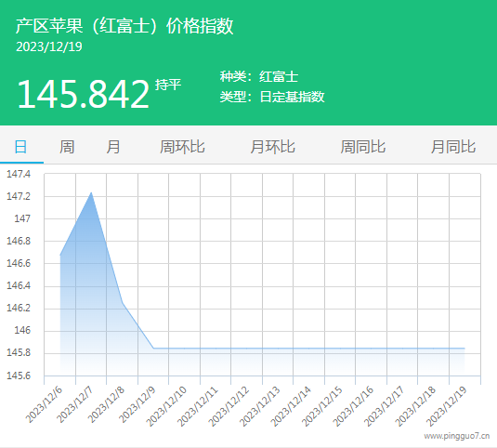The width and height of the screenshot is (497, 448).
Task: Click the 2023/12/8 data point on line
Action: tap(123, 303)
